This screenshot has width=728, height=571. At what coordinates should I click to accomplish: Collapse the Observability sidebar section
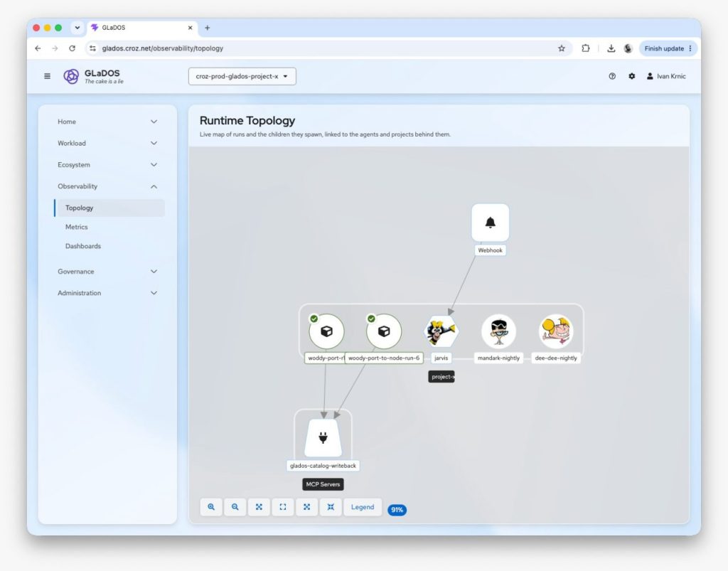click(107, 186)
